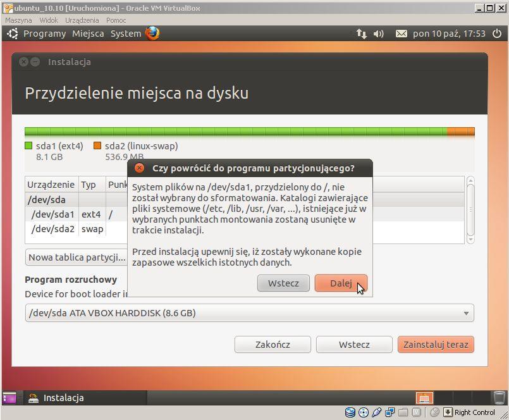The image size is (509, 420).
Task: Click VirtualBox optical disc status icon
Action: click(x=363, y=412)
